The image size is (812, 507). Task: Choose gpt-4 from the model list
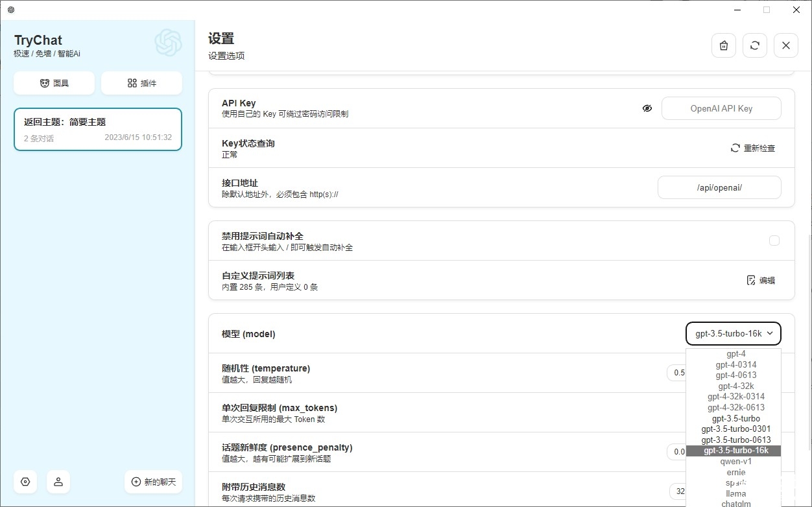[x=734, y=354]
